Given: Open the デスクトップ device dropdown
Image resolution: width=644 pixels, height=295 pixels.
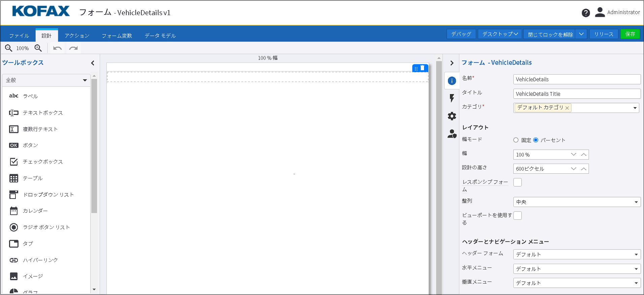Looking at the screenshot, I should 500,34.
